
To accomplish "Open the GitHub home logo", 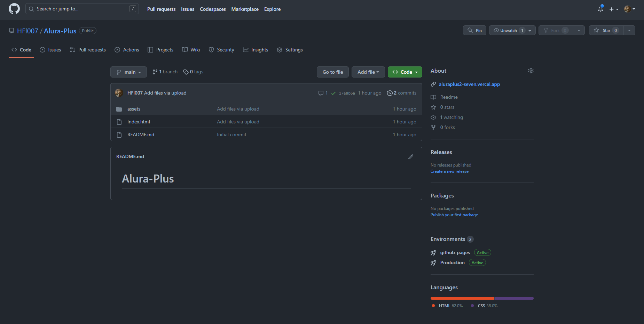I will coord(14,9).
